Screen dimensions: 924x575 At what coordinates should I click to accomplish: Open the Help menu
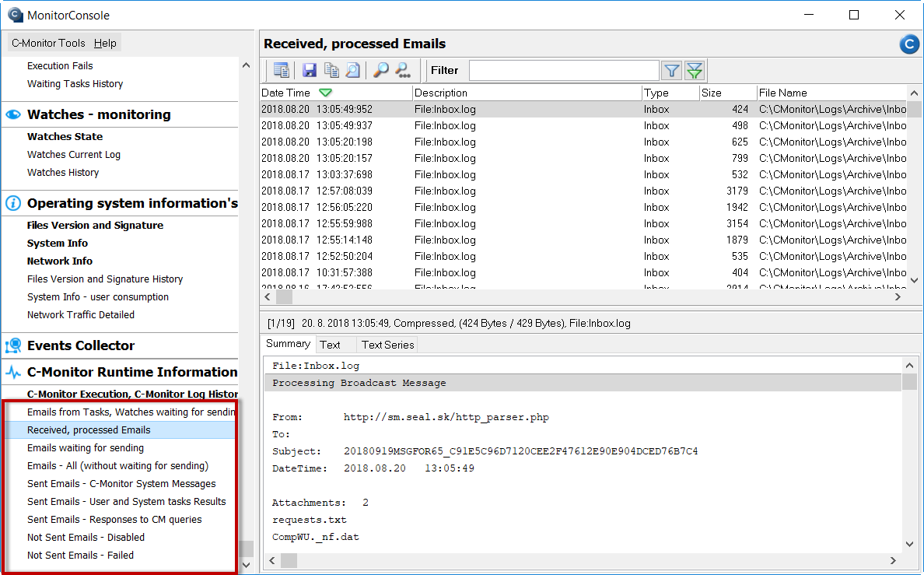[105, 43]
